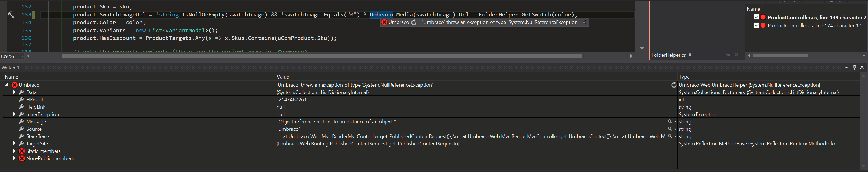Image resolution: width=868 pixels, height=172 pixels.
Task: Uncheck the breakpoint at line 139 character 2
Action: coord(756,17)
